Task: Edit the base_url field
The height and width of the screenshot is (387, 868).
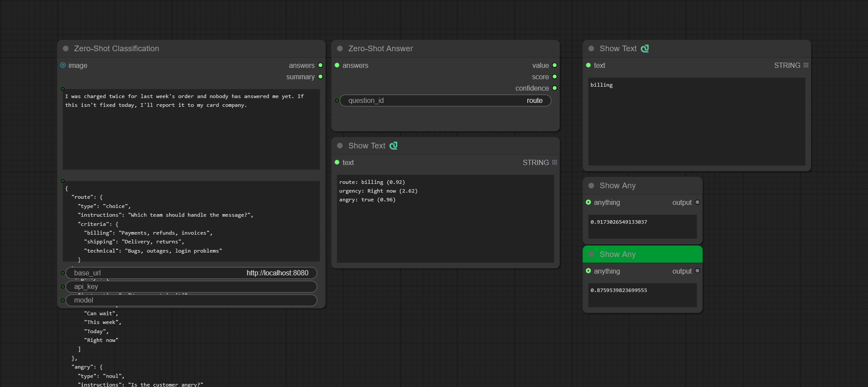Action: click(x=191, y=273)
